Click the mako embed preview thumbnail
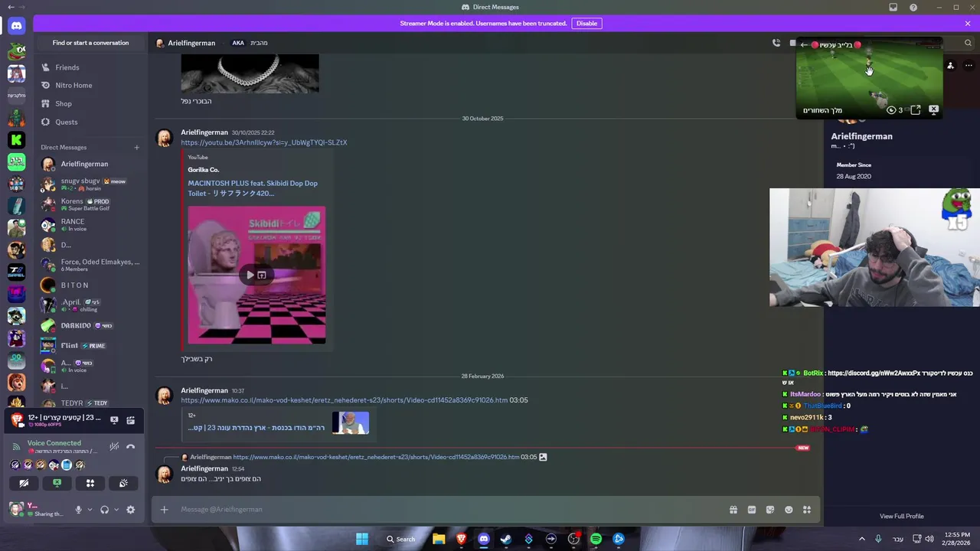This screenshot has height=551, width=980. (351, 423)
